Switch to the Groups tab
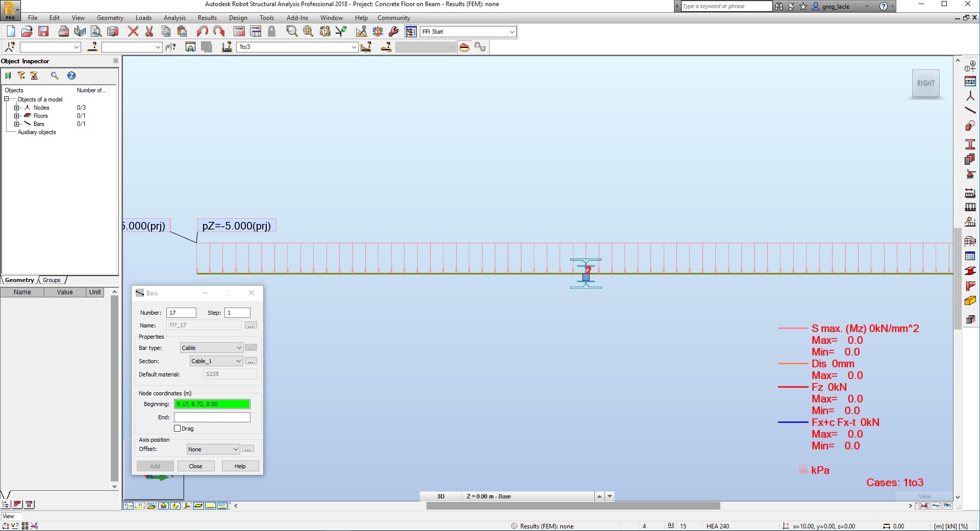The width and height of the screenshot is (980, 531). 51,280
